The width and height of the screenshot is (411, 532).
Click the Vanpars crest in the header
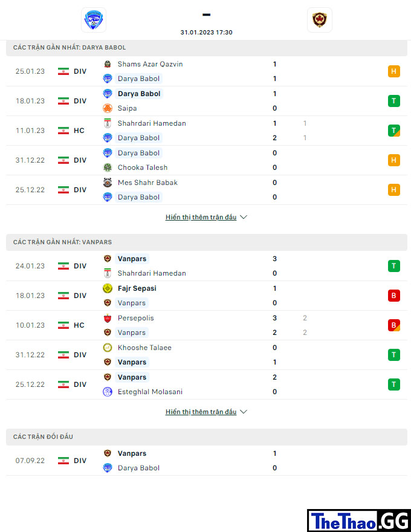[320, 20]
